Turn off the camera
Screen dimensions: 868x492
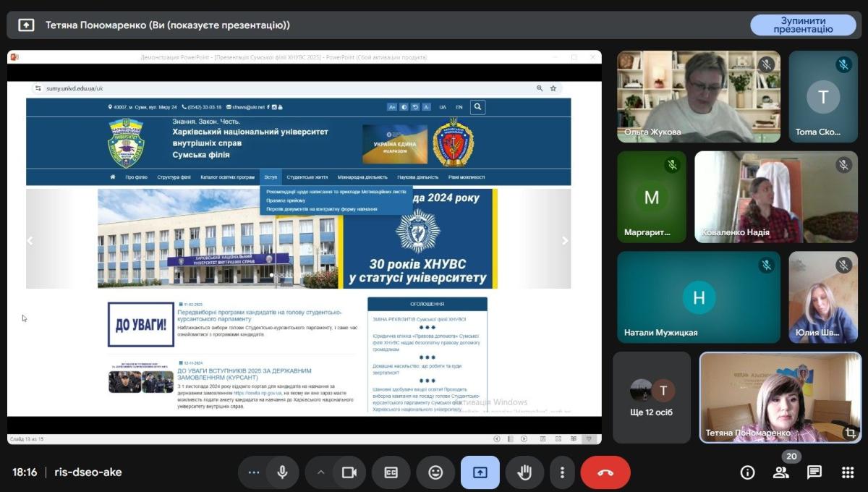tap(349, 472)
